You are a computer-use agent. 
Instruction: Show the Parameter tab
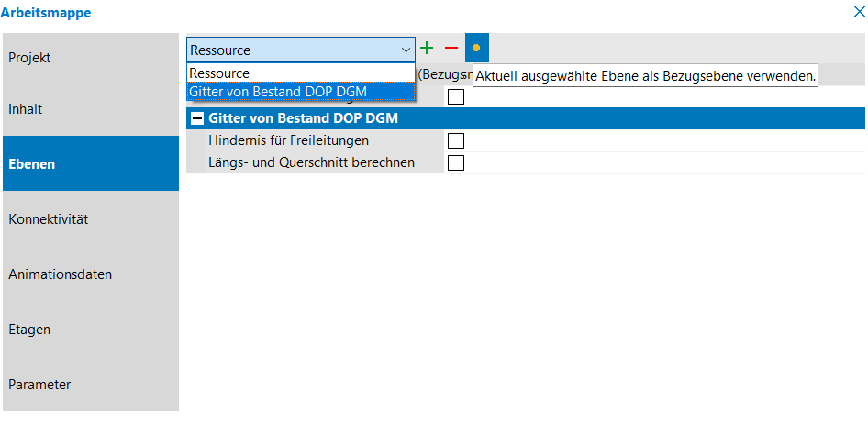[x=91, y=385]
